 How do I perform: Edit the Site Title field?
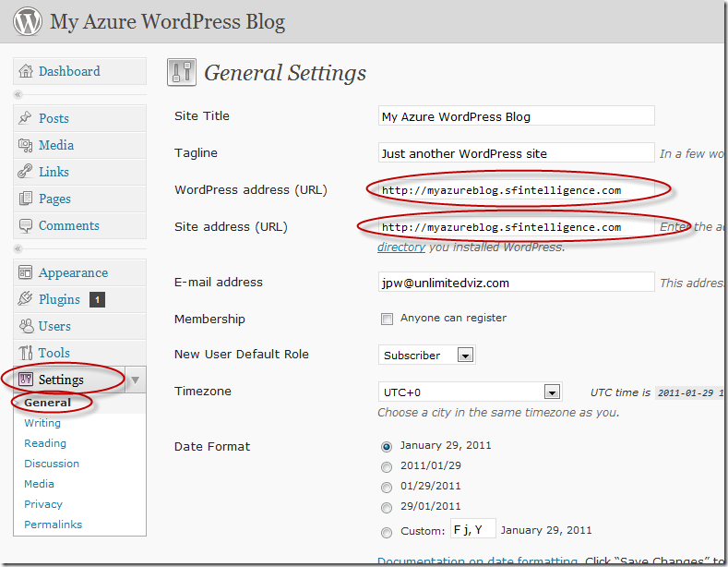click(517, 115)
